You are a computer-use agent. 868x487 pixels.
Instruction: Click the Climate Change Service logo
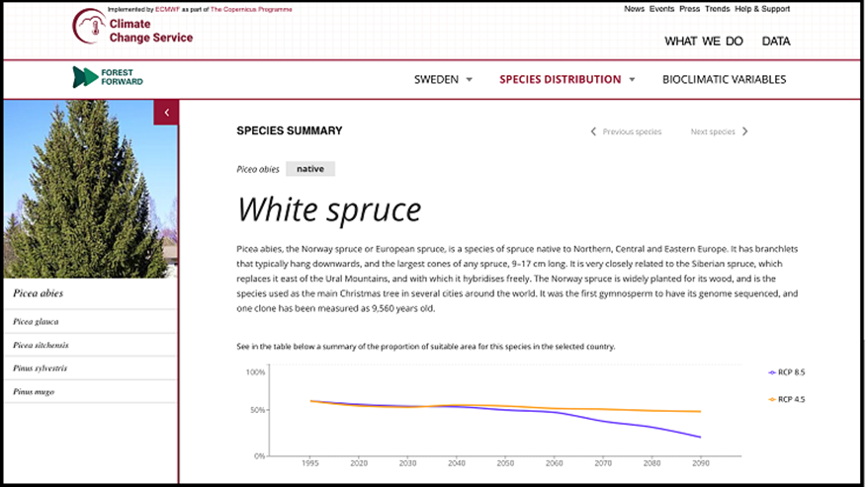pyautogui.click(x=132, y=31)
